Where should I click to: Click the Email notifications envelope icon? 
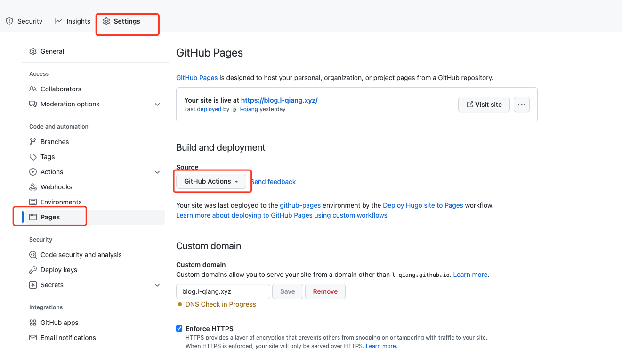[33, 338]
